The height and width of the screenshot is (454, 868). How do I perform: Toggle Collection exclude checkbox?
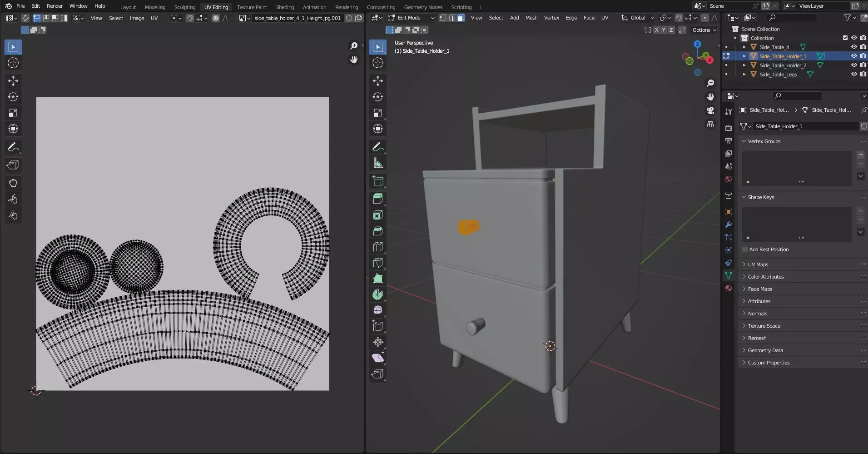[845, 38]
